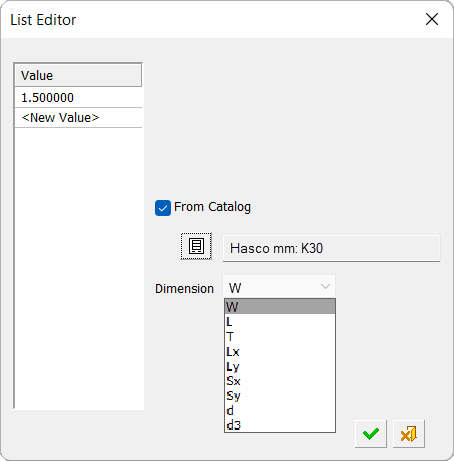
Task: Open the catalog browser icon button
Action: 196,246
